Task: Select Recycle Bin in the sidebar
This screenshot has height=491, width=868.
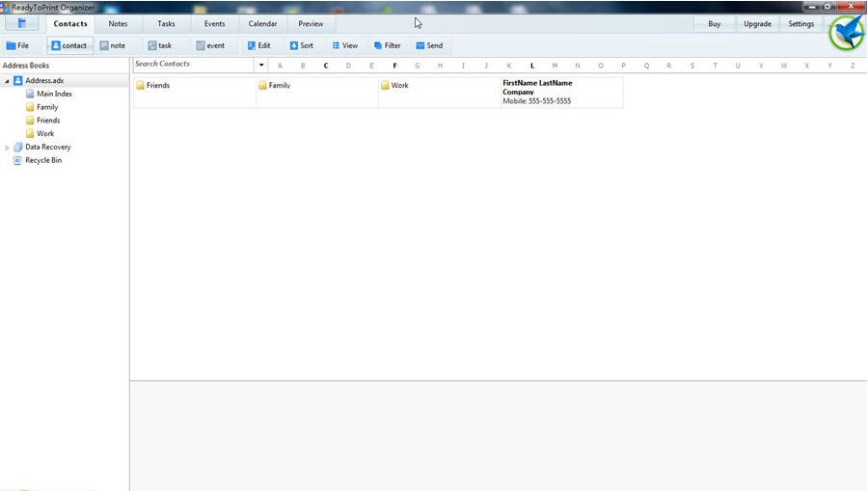Action: pyautogui.click(x=42, y=160)
